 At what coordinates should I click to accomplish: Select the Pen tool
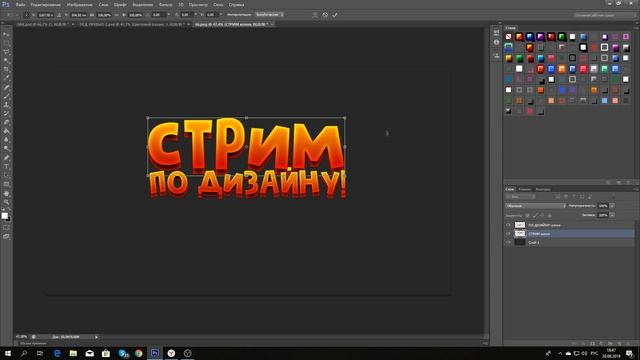point(6,158)
